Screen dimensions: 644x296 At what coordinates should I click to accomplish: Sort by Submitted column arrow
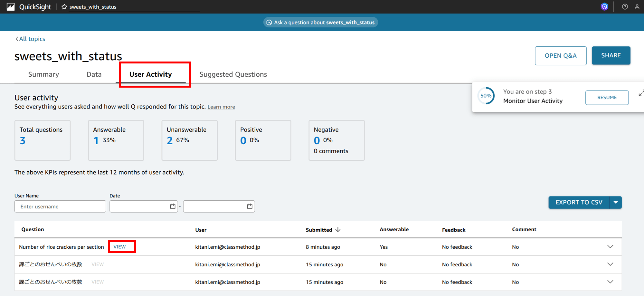pyautogui.click(x=338, y=230)
